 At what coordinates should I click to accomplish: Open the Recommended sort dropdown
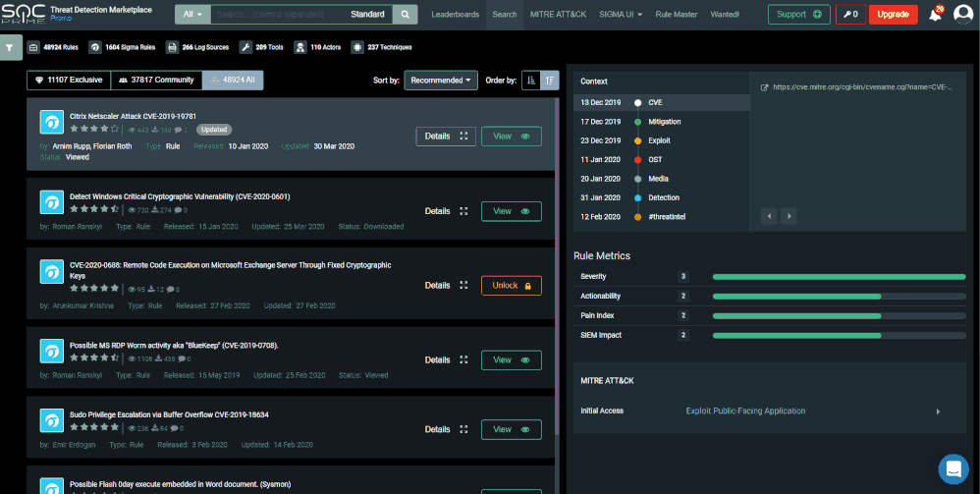(x=441, y=80)
